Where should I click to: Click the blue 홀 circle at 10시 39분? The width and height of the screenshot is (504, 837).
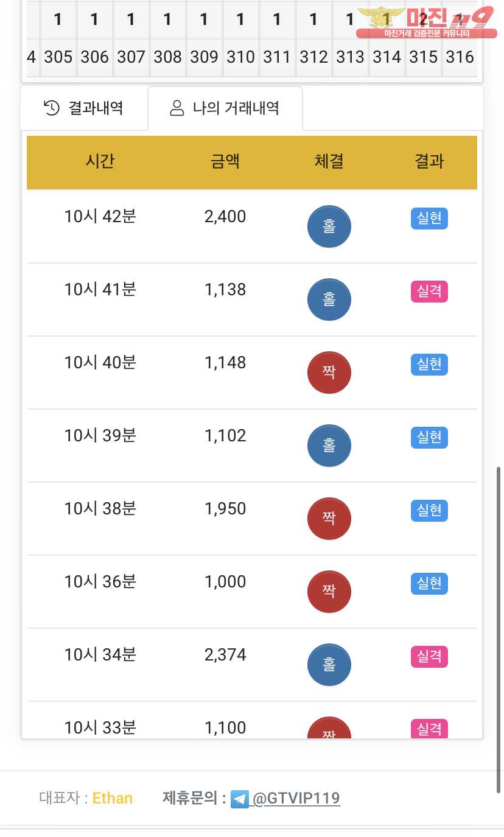329,446
